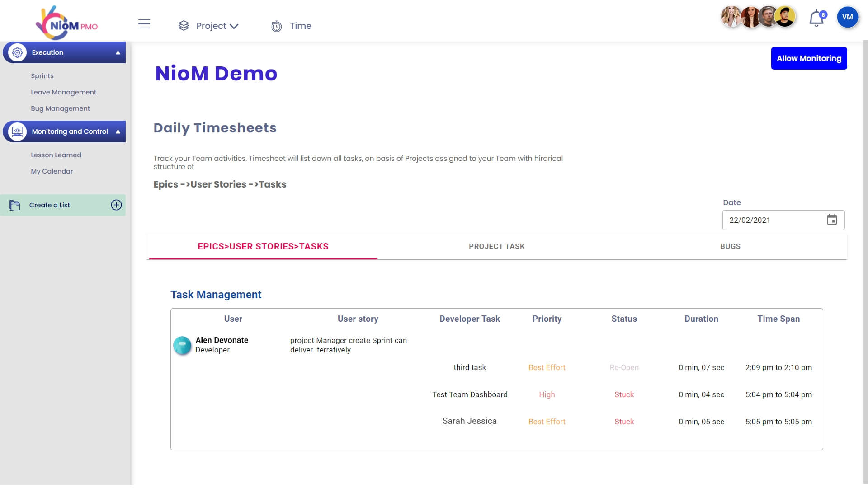Click Alen Devonate's avatar icon
The height and width of the screenshot is (488, 868).
click(x=182, y=345)
